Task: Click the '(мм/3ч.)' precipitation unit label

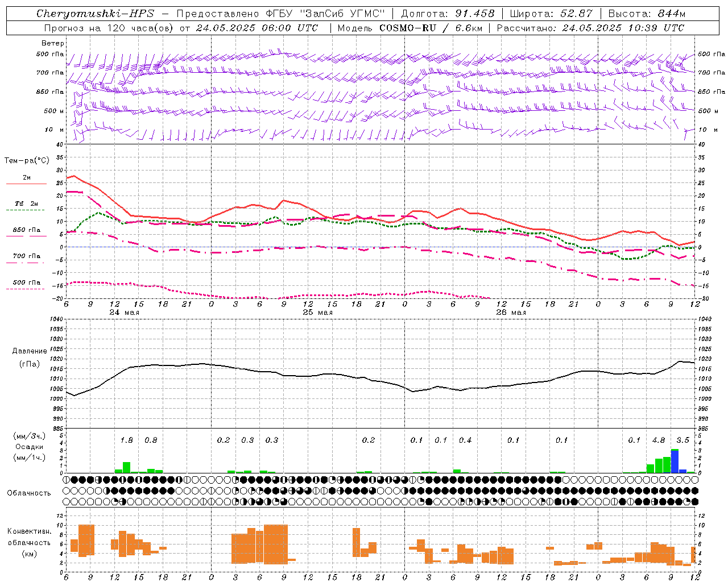Action: point(29,436)
